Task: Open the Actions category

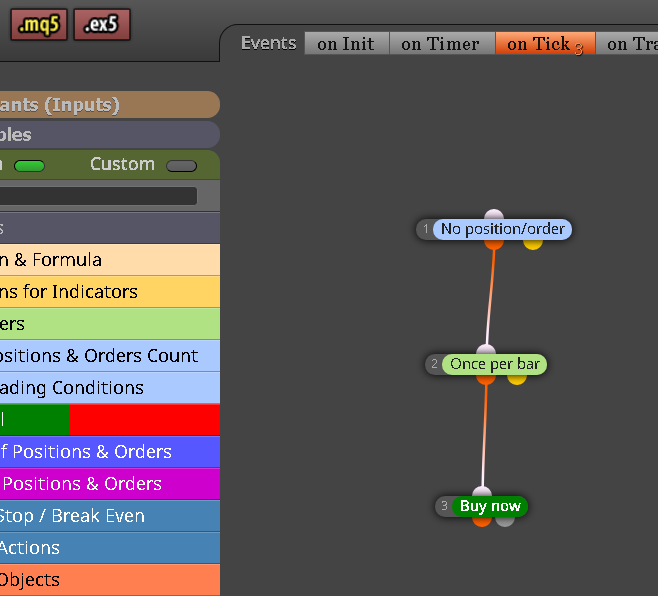Action: tap(110, 548)
